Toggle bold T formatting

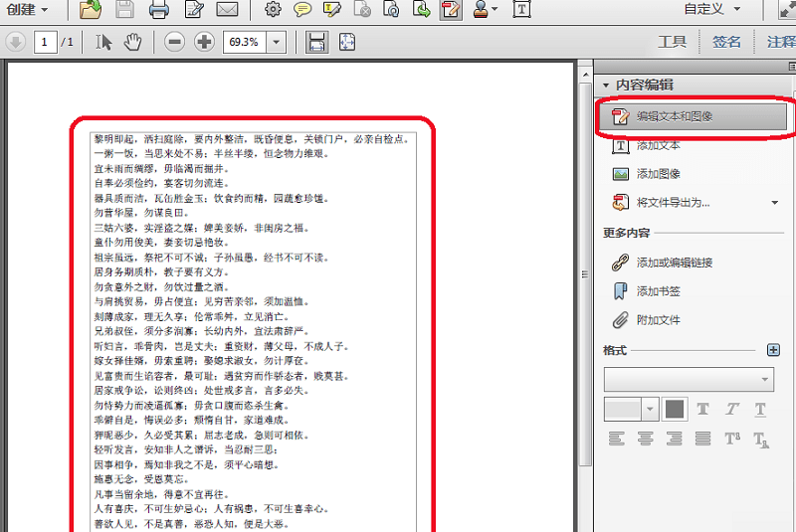(703, 409)
